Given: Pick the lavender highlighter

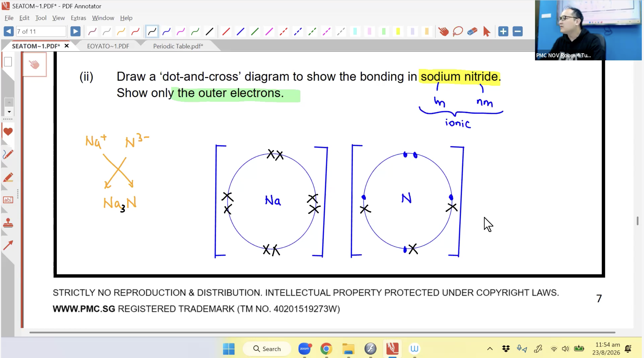Looking at the screenshot, I should click(x=413, y=32).
